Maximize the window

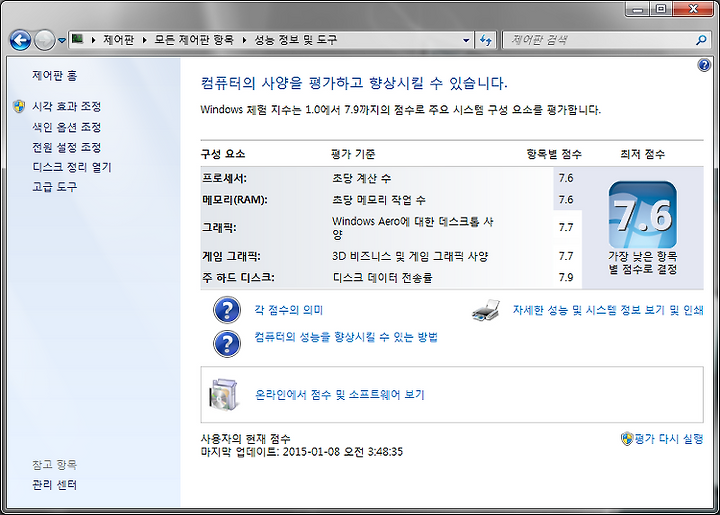point(661,9)
